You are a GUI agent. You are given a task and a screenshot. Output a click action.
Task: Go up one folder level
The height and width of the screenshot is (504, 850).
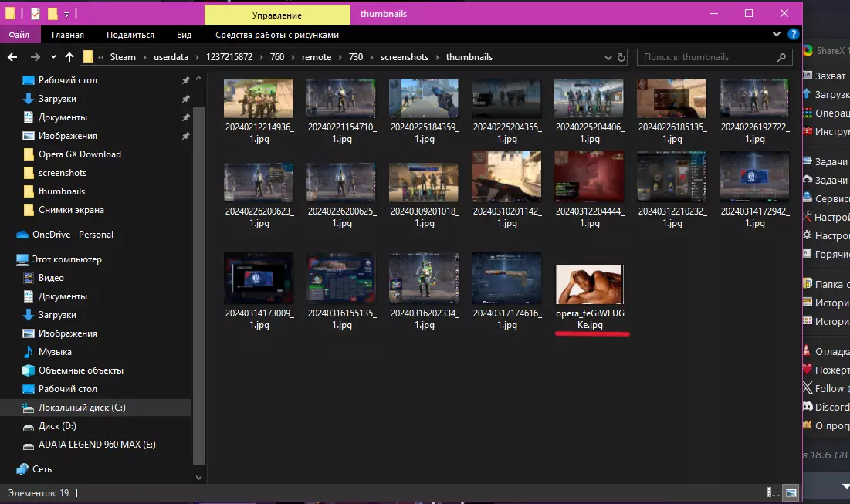(69, 57)
